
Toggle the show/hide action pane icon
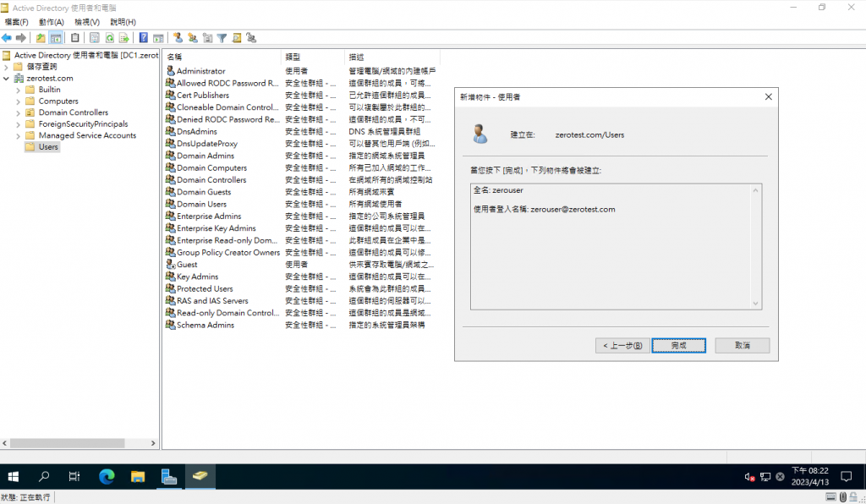tap(158, 38)
